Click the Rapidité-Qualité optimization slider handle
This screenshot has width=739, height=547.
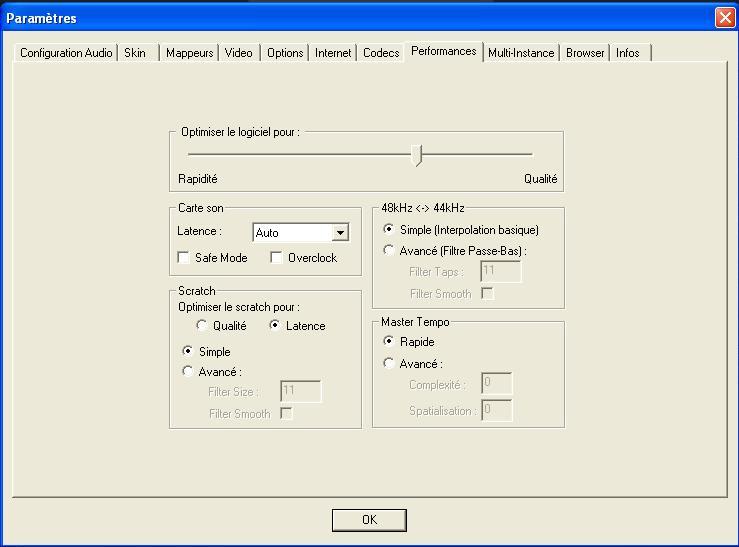point(419,155)
